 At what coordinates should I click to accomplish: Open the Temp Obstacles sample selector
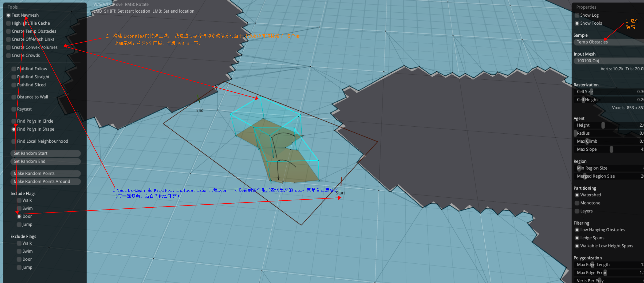pos(609,42)
